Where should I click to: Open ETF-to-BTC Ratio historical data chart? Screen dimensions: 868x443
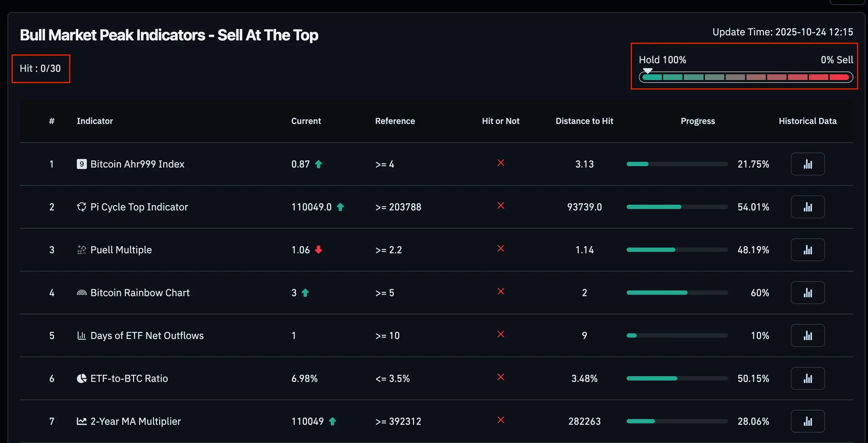pyautogui.click(x=807, y=378)
